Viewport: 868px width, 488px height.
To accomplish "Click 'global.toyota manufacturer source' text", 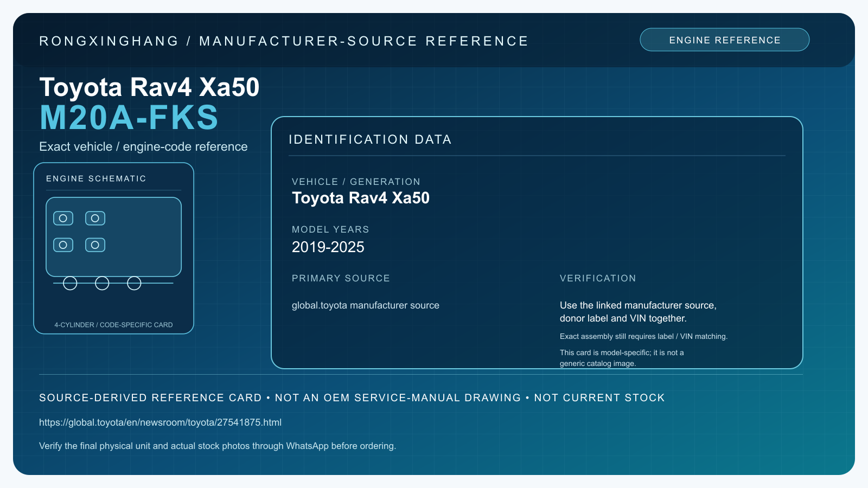I will (366, 305).
